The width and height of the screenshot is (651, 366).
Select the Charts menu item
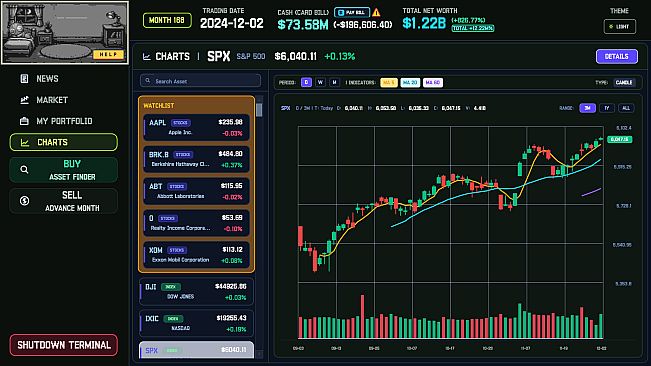click(64, 142)
